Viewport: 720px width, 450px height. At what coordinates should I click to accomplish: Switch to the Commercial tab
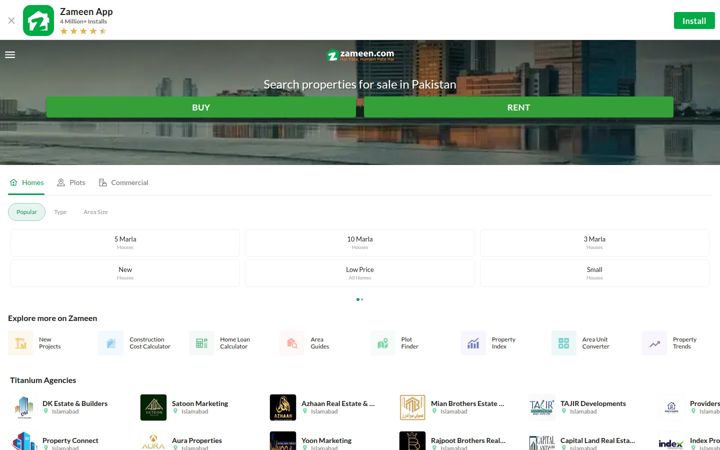124,182
